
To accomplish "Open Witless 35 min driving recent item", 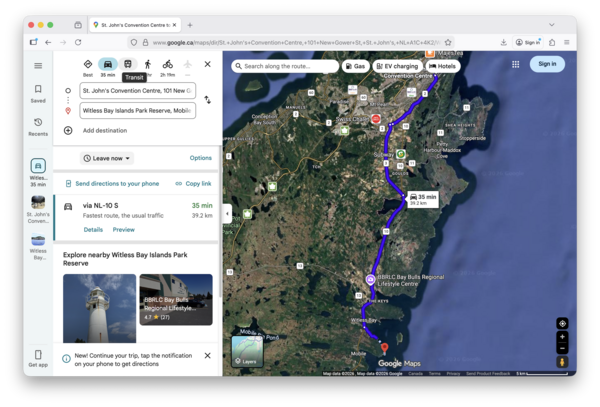I will [x=38, y=172].
